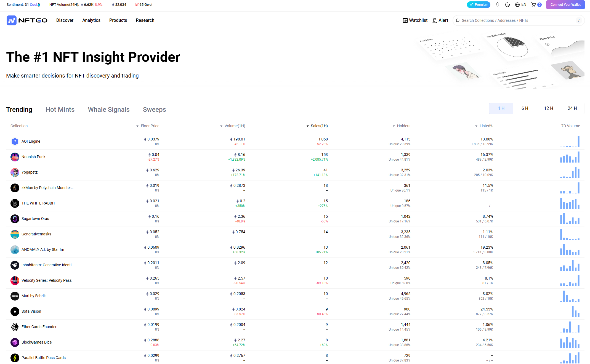
Task: View BlockGames Dice 7D volume chart
Action: pyautogui.click(x=570, y=342)
